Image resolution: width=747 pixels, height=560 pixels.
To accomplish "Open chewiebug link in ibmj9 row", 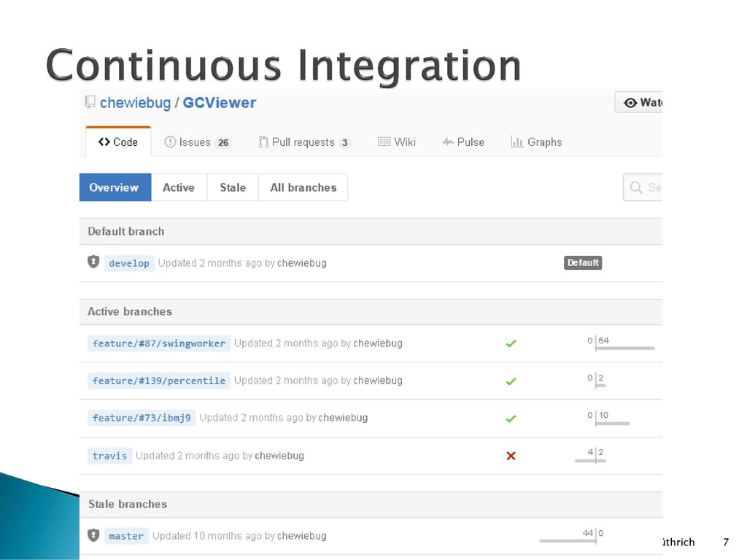I will (343, 418).
